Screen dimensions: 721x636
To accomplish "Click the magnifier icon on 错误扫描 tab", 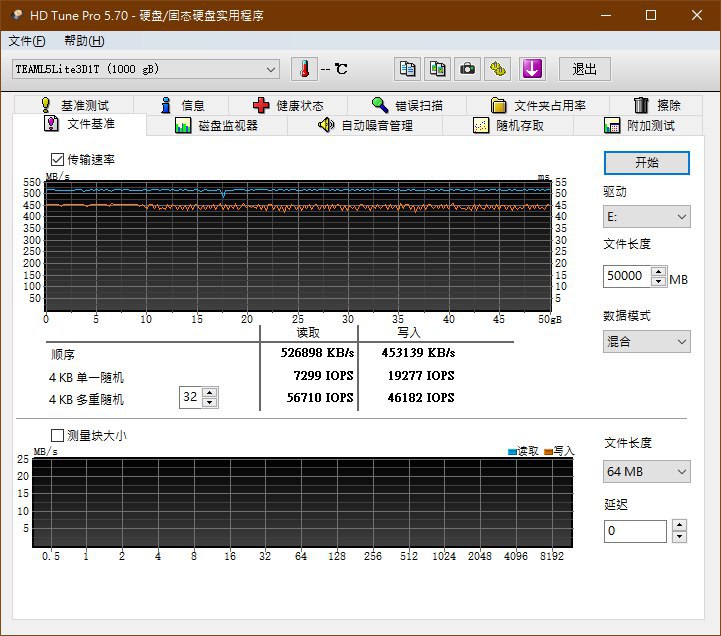I will [x=380, y=105].
